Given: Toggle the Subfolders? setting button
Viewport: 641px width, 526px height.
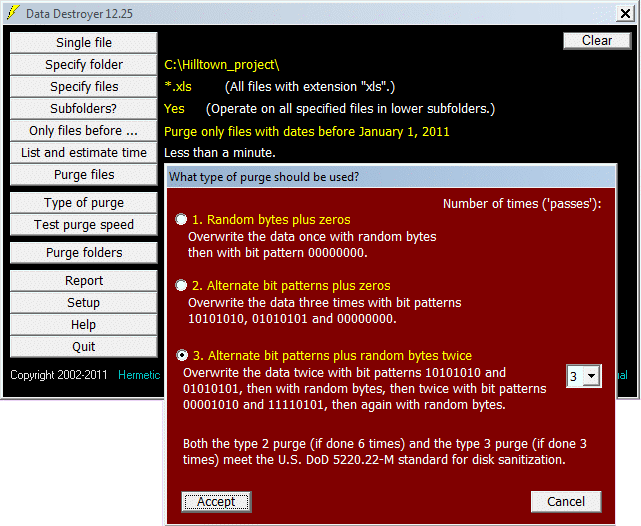Looking at the screenshot, I should (83, 109).
